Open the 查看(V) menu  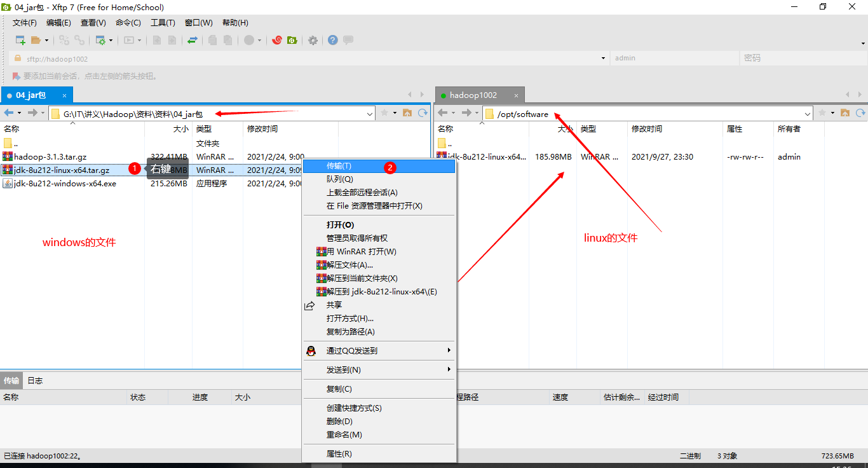click(x=93, y=23)
